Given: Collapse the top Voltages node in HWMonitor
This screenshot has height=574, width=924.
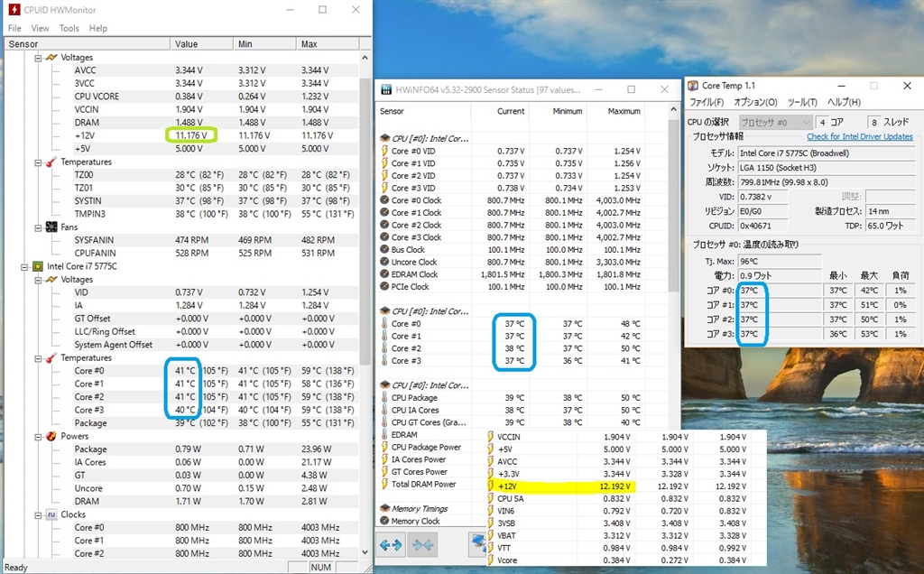Looking at the screenshot, I should pos(38,58).
